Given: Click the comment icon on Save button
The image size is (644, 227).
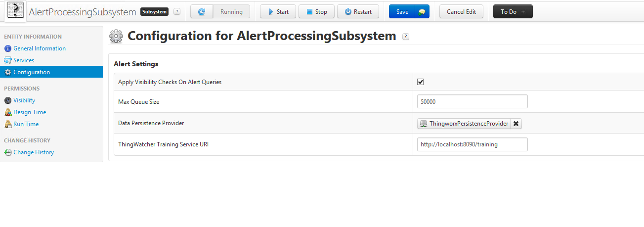Looking at the screenshot, I should [422, 12].
